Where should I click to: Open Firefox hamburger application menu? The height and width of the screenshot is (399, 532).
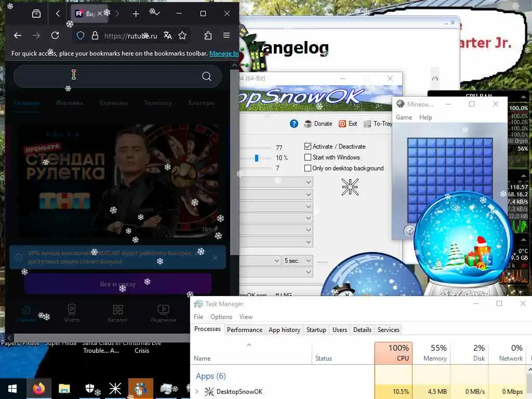tap(227, 35)
